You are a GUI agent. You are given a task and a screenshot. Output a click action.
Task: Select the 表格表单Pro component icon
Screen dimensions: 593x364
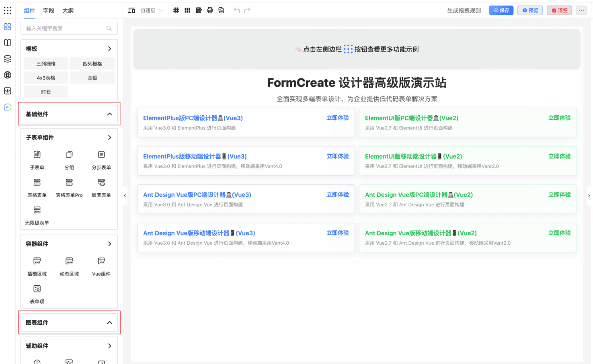(69, 182)
